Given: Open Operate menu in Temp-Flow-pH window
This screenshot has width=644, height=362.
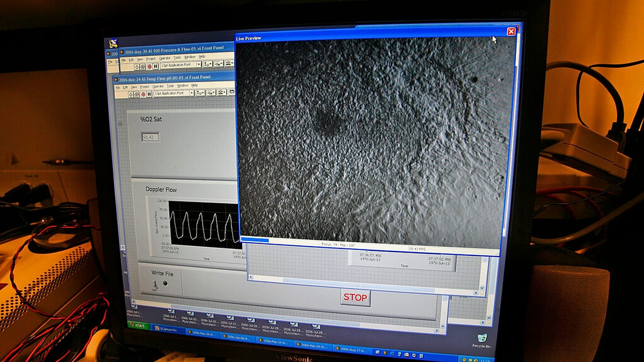Looking at the screenshot, I should point(158,86).
